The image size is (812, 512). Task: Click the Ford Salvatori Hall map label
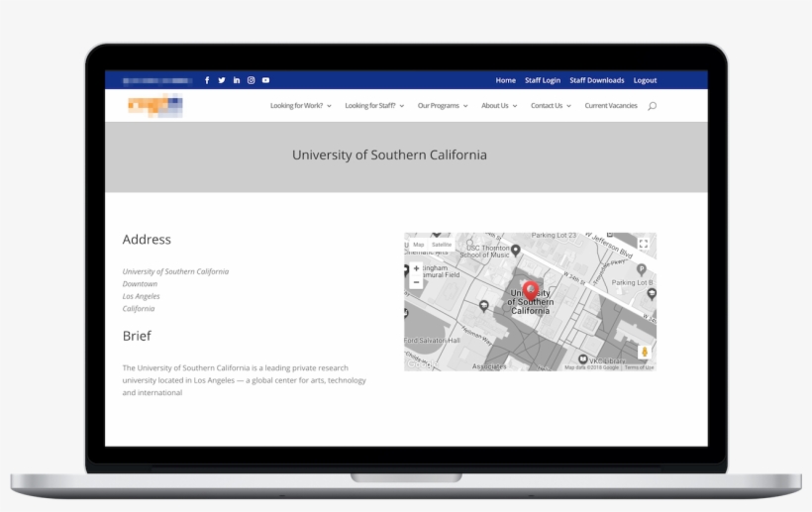(x=432, y=340)
